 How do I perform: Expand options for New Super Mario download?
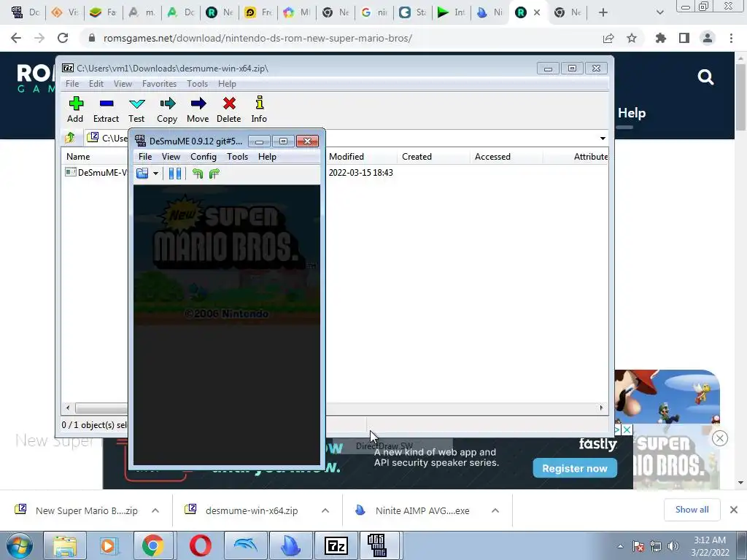point(155,510)
